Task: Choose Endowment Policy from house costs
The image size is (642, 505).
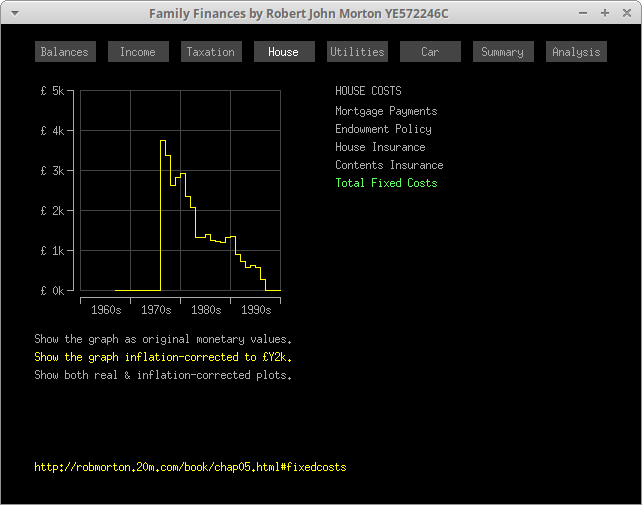Action: pyautogui.click(x=383, y=129)
